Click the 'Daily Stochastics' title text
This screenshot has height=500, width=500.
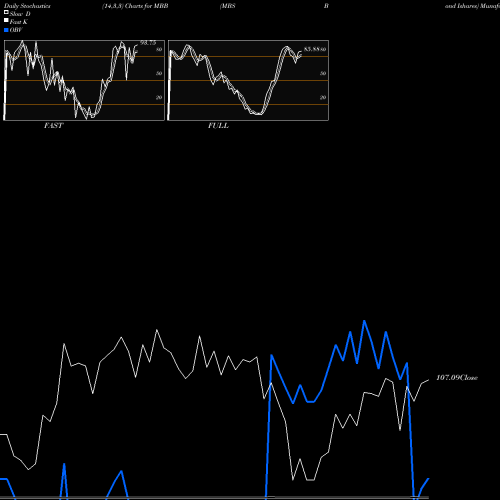point(27,6)
